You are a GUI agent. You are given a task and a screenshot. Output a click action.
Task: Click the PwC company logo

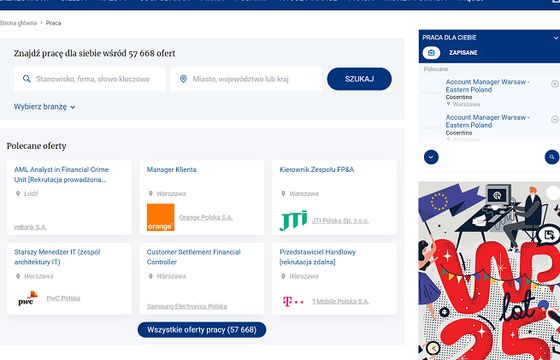[28, 298]
